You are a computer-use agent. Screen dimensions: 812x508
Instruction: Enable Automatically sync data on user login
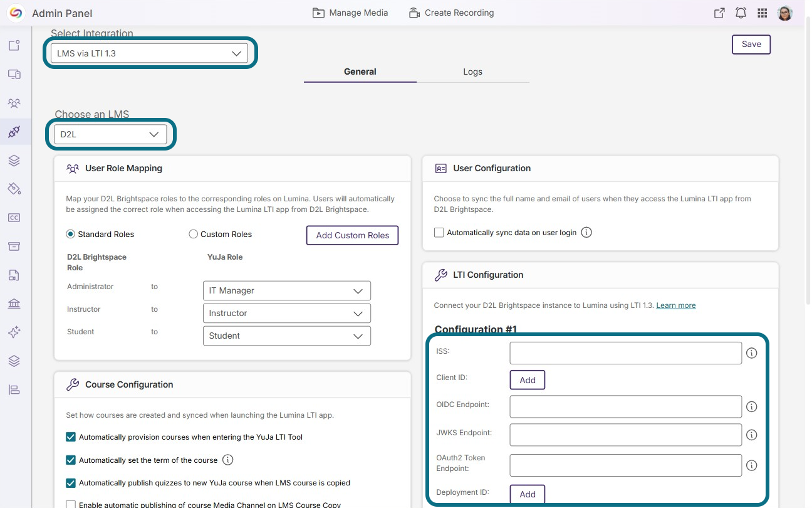click(x=439, y=232)
